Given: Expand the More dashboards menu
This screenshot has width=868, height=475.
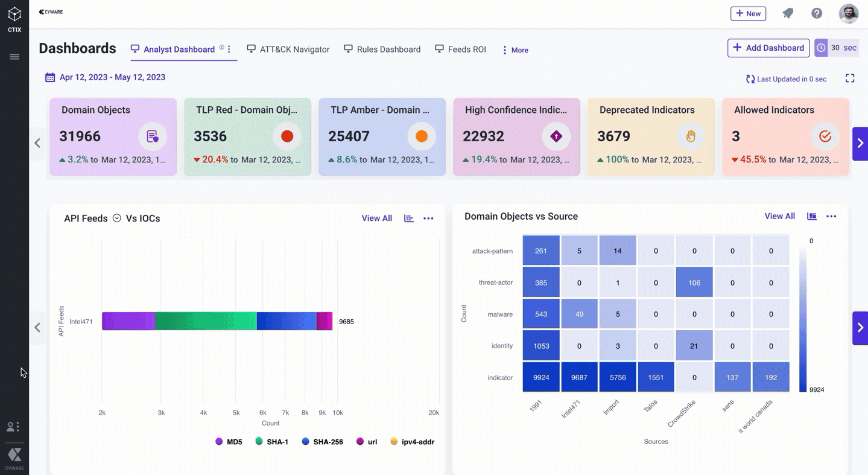Looking at the screenshot, I should click(x=515, y=50).
